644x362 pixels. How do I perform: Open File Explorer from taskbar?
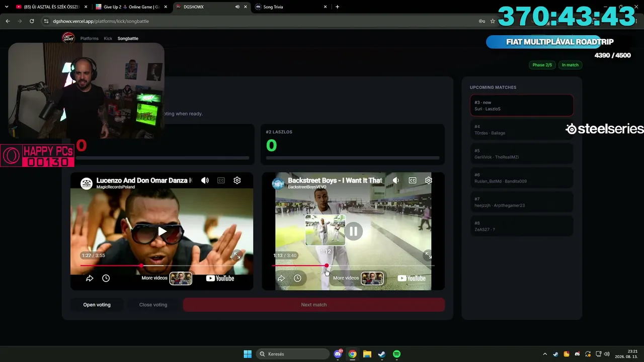click(367, 354)
